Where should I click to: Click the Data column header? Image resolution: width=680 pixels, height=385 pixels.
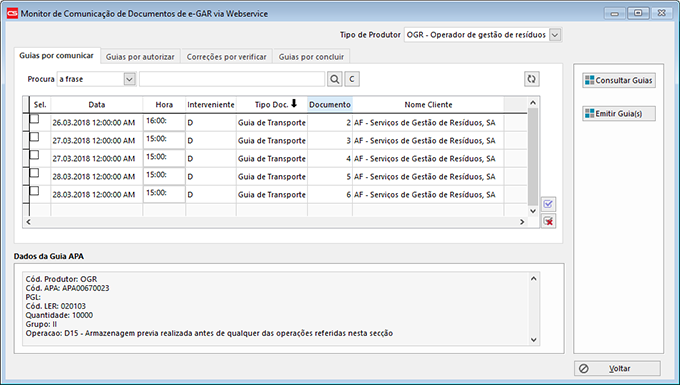pyautogui.click(x=97, y=104)
